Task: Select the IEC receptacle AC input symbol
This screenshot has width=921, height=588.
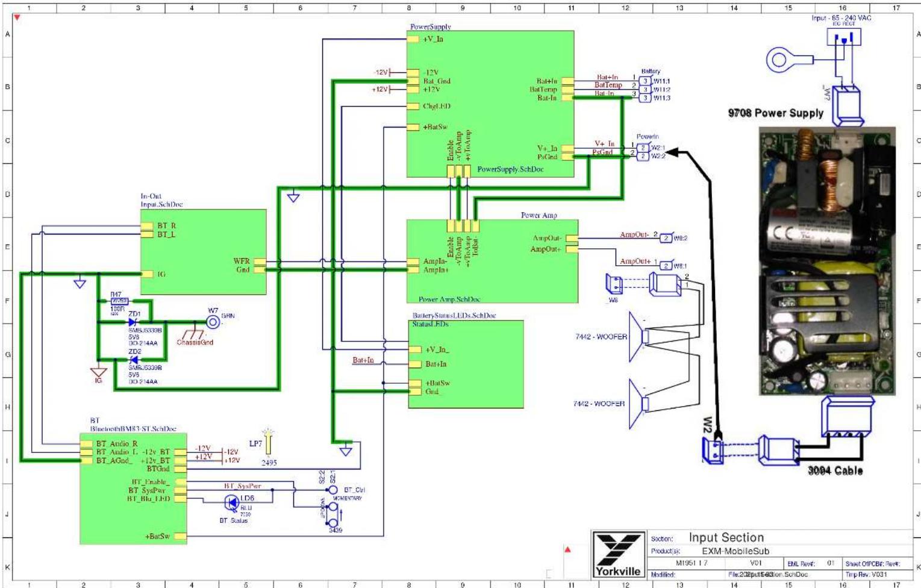Action: (x=843, y=37)
